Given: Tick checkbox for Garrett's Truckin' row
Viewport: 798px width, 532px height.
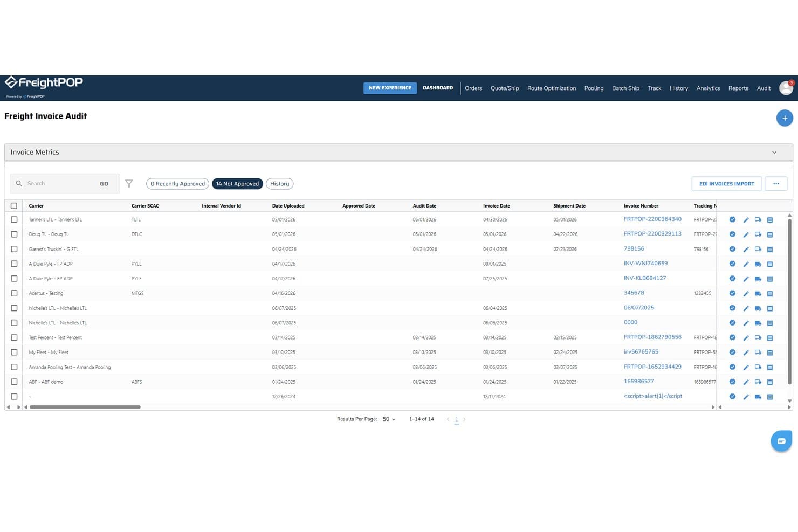Looking at the screenshot, I should tap(14, 249).
